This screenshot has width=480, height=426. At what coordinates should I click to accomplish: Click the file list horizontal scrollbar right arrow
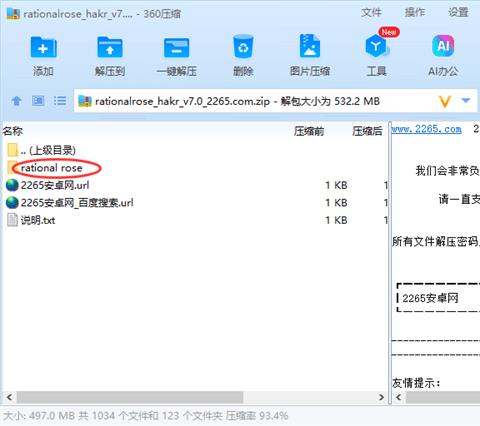pos(381,397)
